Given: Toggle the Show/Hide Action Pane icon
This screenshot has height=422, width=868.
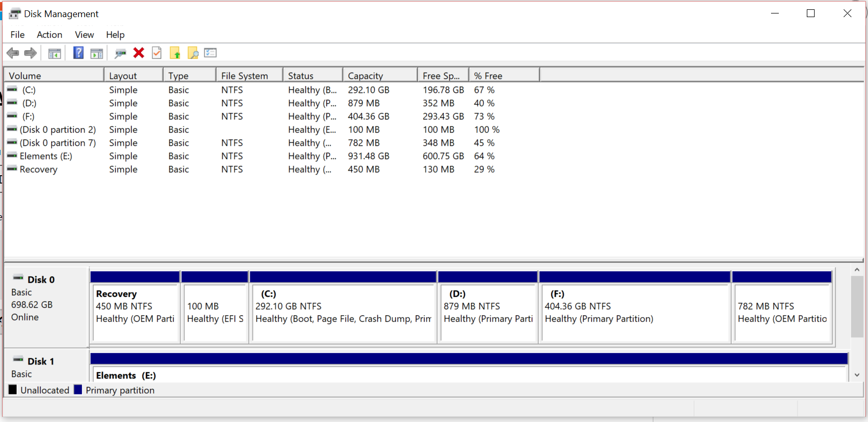Looking at the screenshot, I should [97, 53].
